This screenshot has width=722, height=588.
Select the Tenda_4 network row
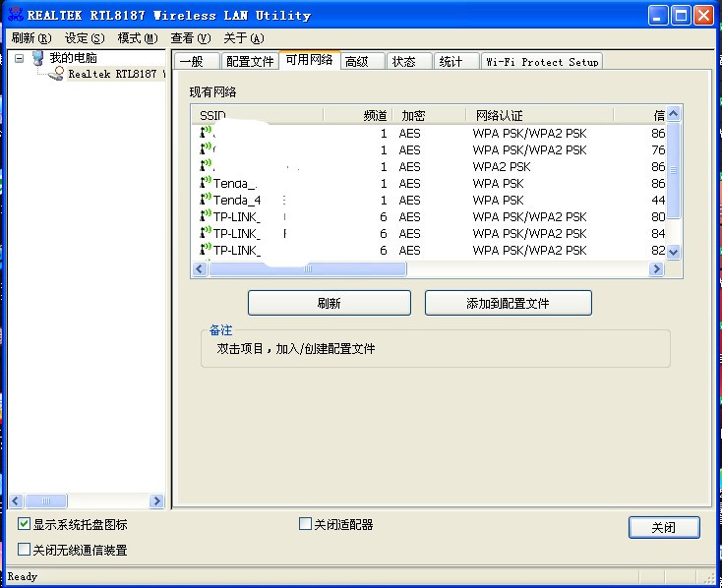click(429, 200)
